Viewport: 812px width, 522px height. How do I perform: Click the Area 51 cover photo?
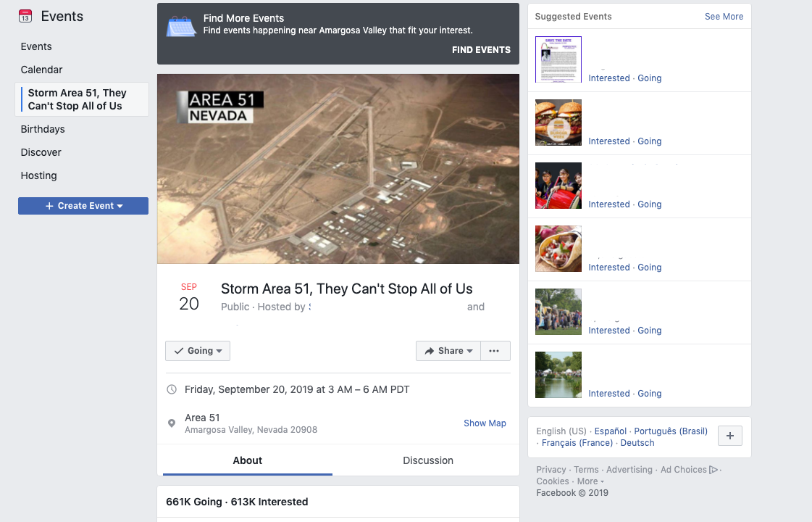(x=338, y=169)
